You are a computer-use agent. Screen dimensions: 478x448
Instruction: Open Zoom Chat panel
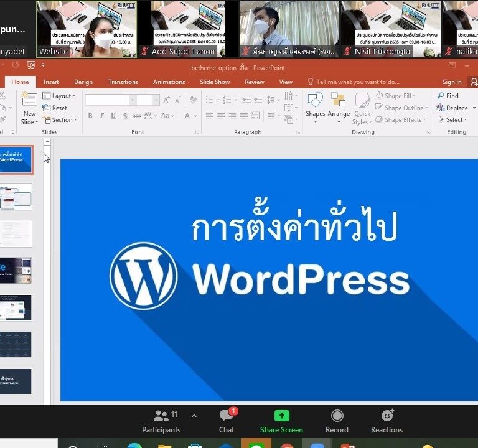pyautogui.click(x=227, y=422)
